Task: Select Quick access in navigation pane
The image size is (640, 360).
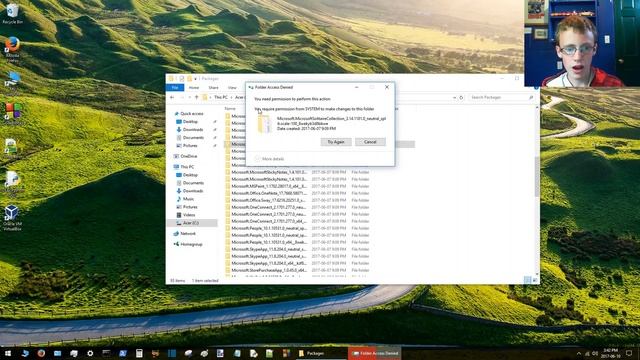Action: tap(192, 114)
